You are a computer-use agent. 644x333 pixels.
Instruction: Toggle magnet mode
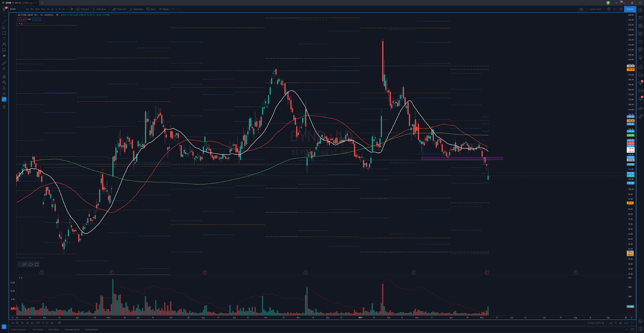(x=4, y=76)
